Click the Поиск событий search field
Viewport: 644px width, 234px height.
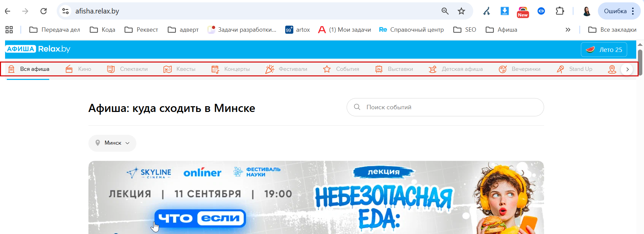[x=445, y=107]
